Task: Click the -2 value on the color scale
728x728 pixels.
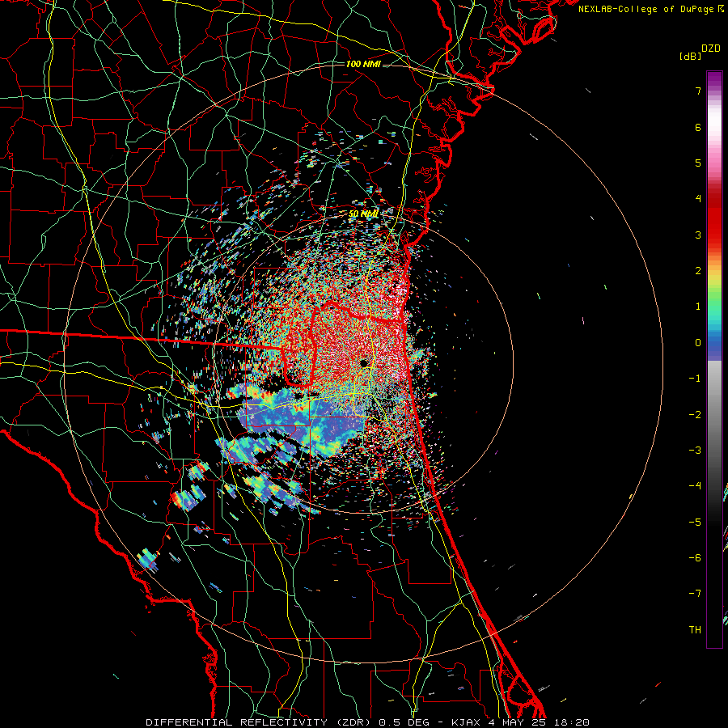Action: point(695,415)
